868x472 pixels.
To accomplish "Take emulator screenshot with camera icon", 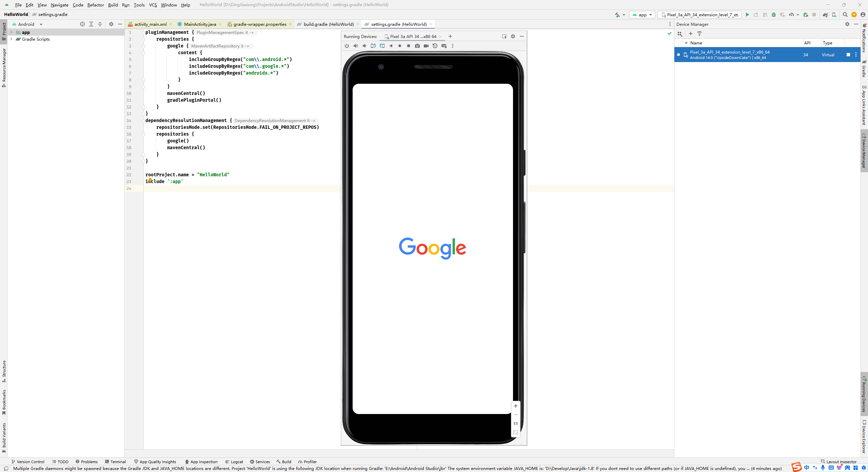I will coord(417,46).
